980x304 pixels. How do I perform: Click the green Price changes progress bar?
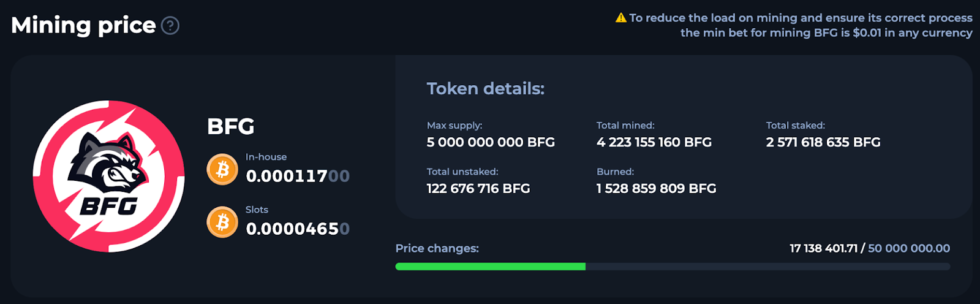(x=490, y=267)
